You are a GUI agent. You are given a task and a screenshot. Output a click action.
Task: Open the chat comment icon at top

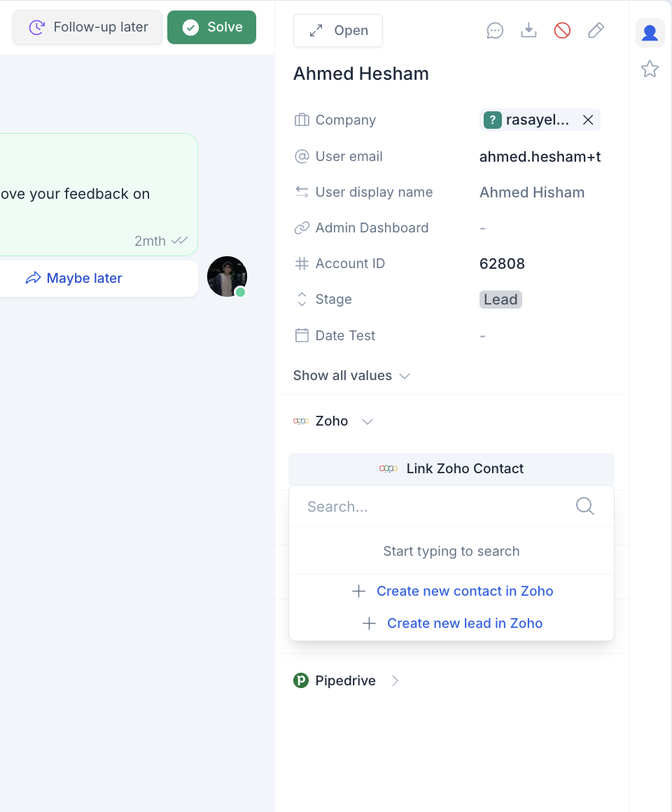tap(495, 30)
